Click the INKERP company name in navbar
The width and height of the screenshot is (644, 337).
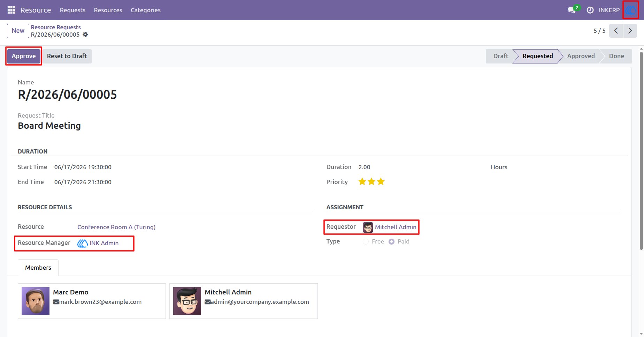[609, 10]
